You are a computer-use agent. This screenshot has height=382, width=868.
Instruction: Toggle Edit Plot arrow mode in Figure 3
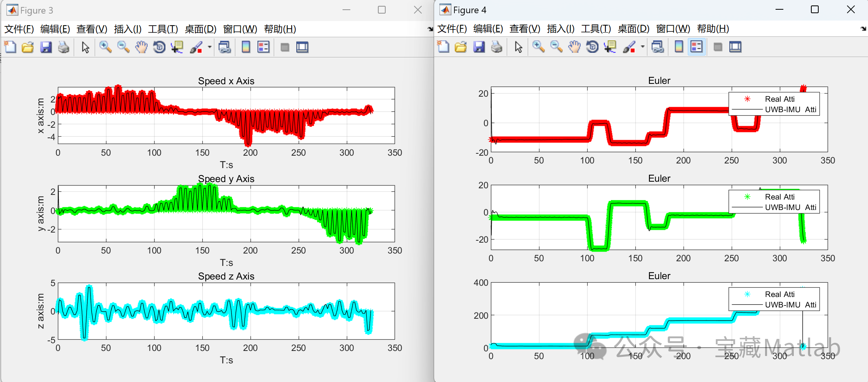tap(85, 47)
